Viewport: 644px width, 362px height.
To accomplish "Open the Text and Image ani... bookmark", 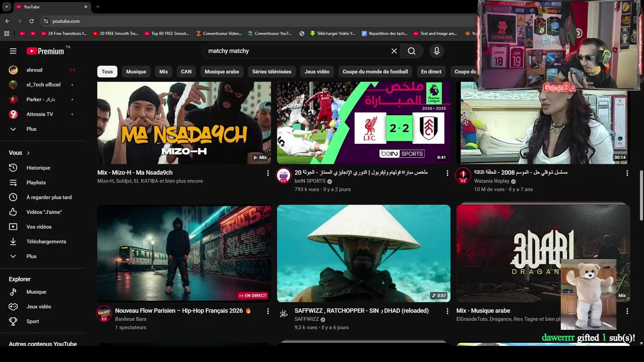I will point(435,34).
